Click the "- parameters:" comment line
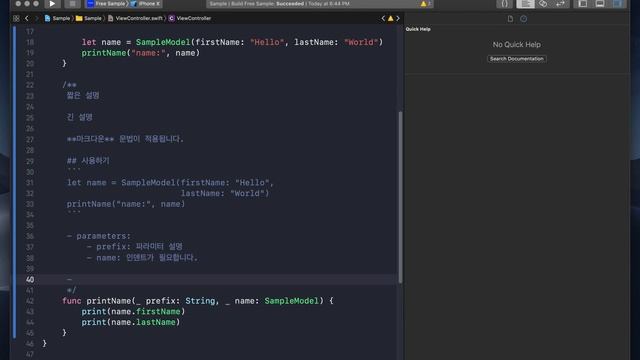 [x=99, y=236]
